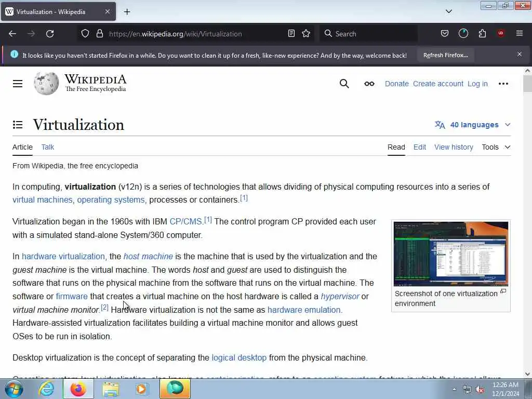Click the page vertical scrollbar thumb
The width and height of the screenshot is (532, 399).
click(x=527, y=84)
